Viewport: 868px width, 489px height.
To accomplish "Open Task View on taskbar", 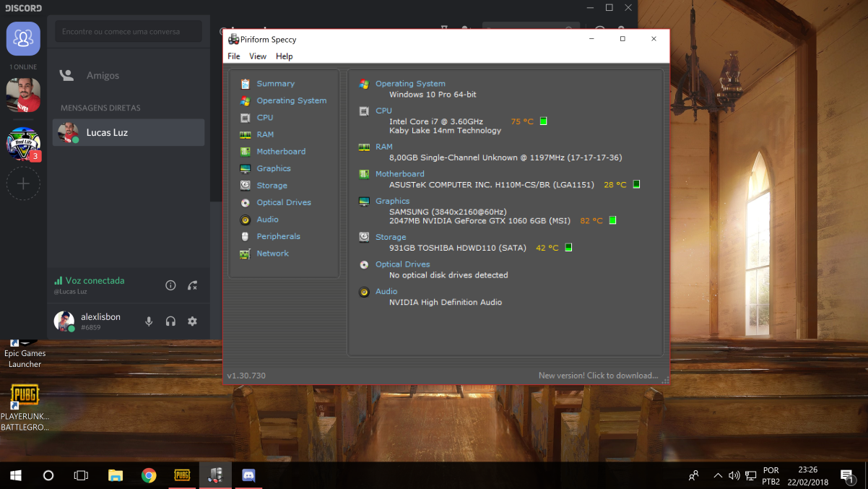I will click(x=81, y=475).
